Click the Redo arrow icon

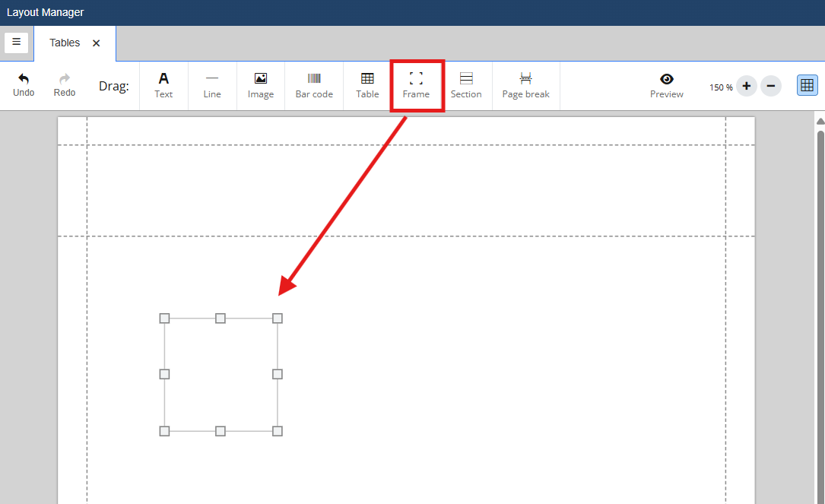coord(65,79)
